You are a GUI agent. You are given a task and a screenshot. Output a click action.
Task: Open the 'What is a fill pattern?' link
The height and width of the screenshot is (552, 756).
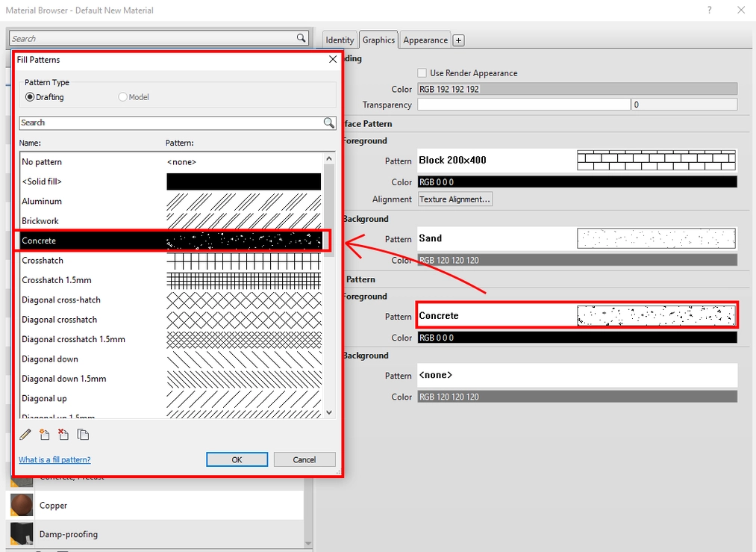pyautogui.click(x=54, y=459)
